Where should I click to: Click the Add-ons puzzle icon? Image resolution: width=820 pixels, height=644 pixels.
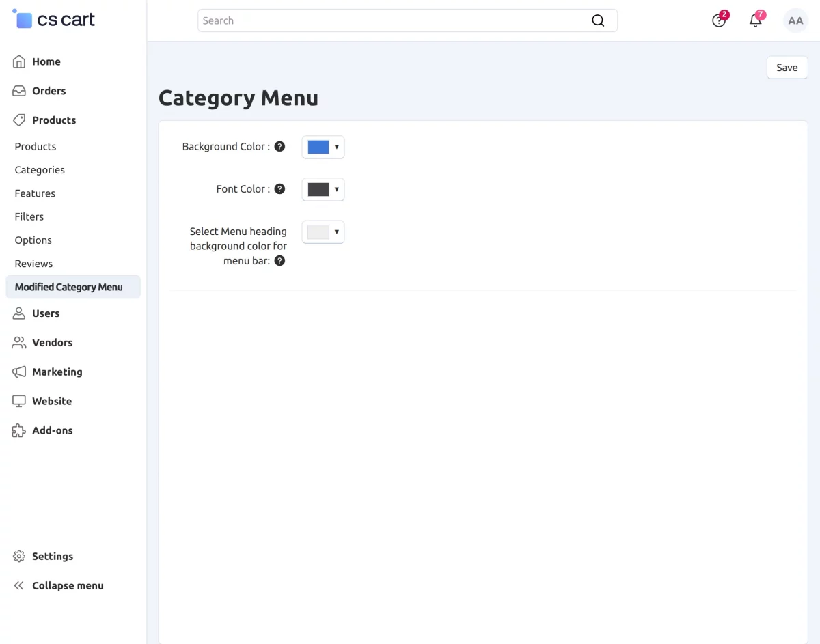(19, 431)
